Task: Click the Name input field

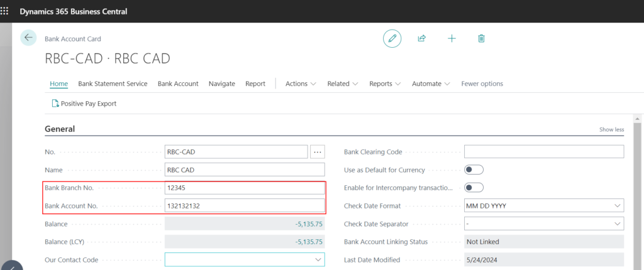Action: tap(245, 170)
